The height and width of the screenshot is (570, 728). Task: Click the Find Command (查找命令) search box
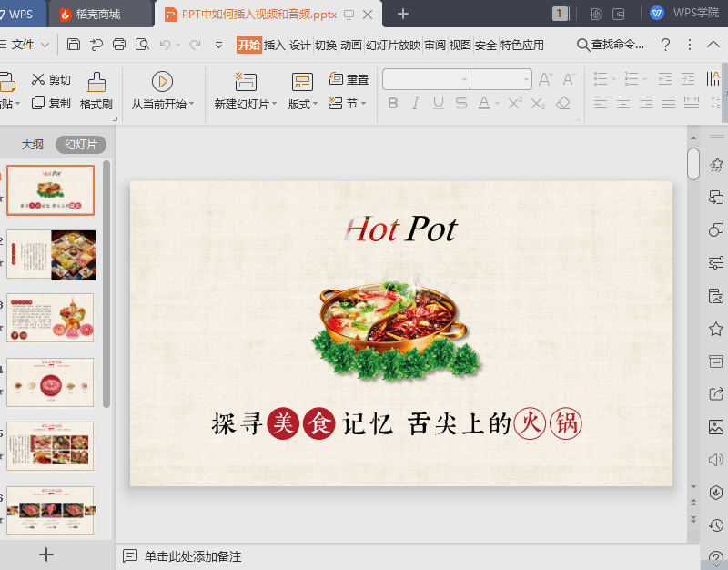pyautogui.click(x=611, y=45)
